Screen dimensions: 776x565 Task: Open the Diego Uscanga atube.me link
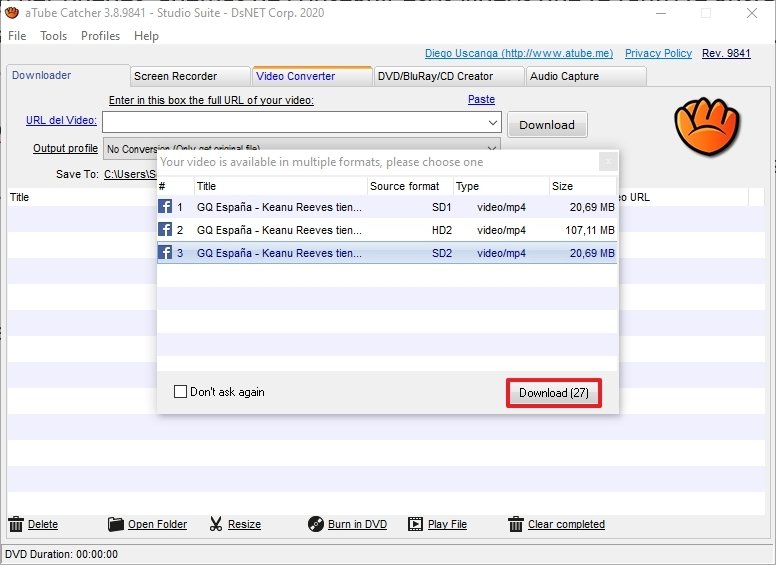[x=519, y=53]
